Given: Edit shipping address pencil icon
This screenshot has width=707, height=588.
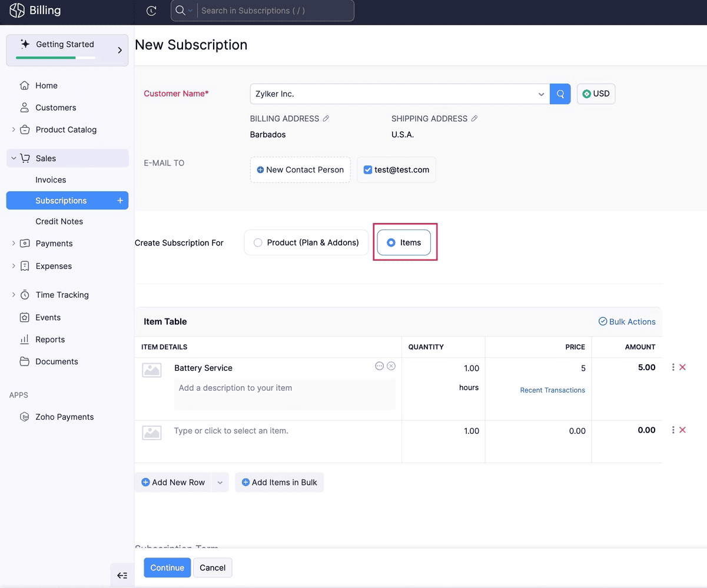Looking at the screenshot, I should click(474, 119).
